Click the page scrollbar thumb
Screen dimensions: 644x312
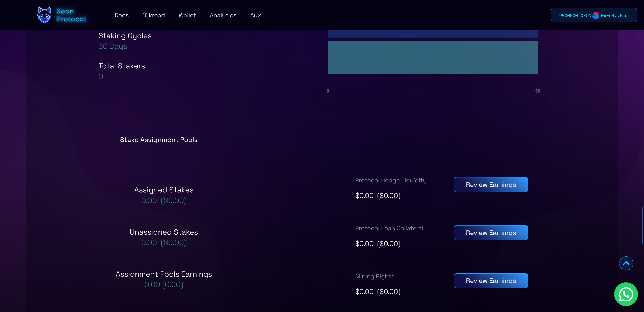tap(642, 226)
